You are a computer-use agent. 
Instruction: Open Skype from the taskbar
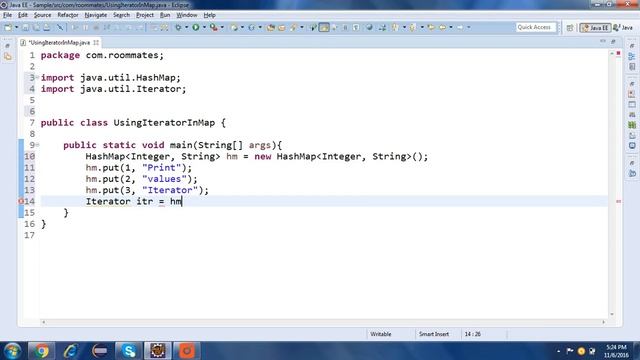[x=129, y=351]
